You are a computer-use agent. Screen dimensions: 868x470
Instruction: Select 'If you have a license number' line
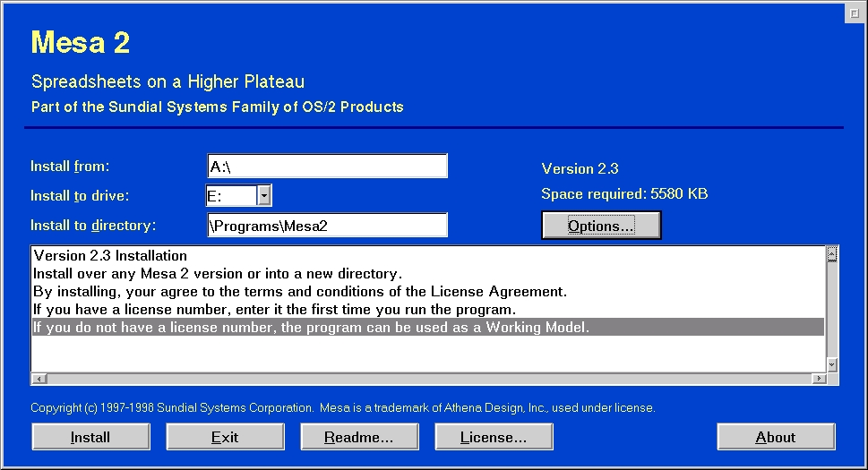[428, 309]
